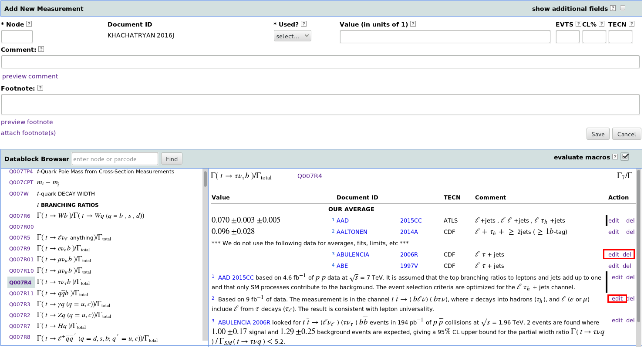Open the AALTONEN document link
644x348 pixels.
pos(352,232)
